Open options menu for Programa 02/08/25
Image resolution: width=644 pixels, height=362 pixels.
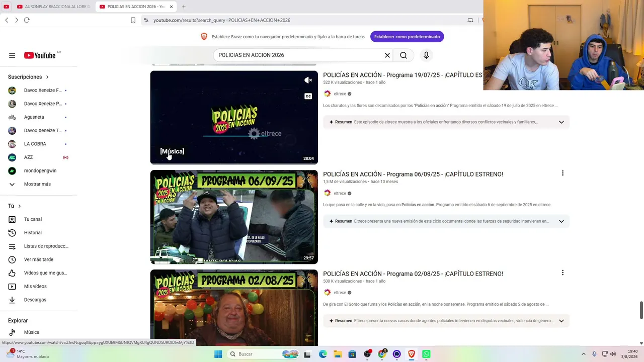[562, 273]
